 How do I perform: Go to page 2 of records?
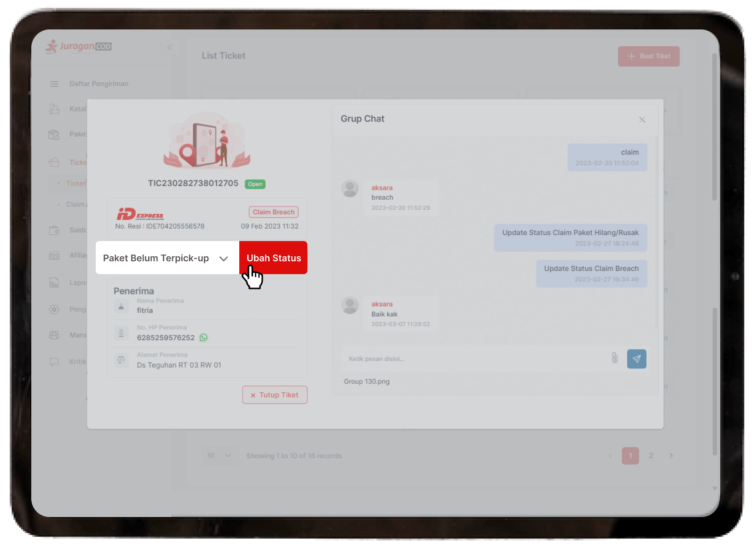coord(651,456)
